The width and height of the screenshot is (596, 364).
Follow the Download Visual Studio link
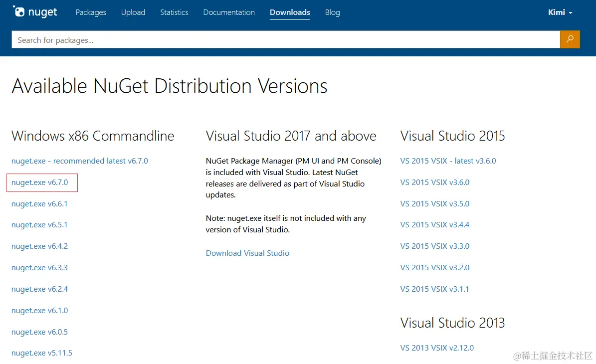(247, 253)
